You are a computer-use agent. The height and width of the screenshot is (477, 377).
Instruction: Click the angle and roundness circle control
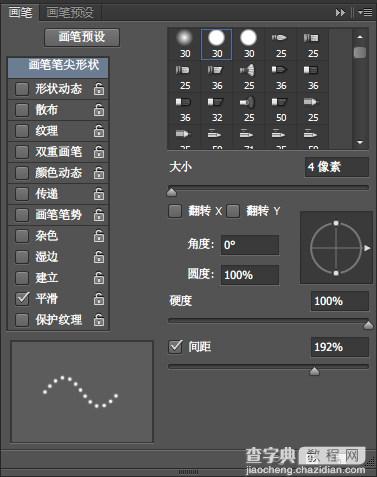click(336, 248)
